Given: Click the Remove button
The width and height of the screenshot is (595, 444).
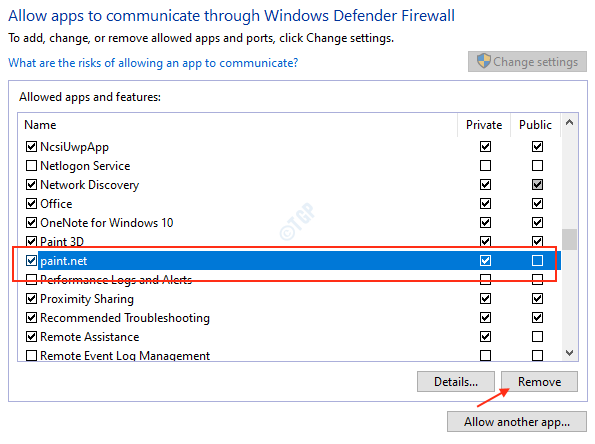Looking at the screenshot, I should coord(539,381).
